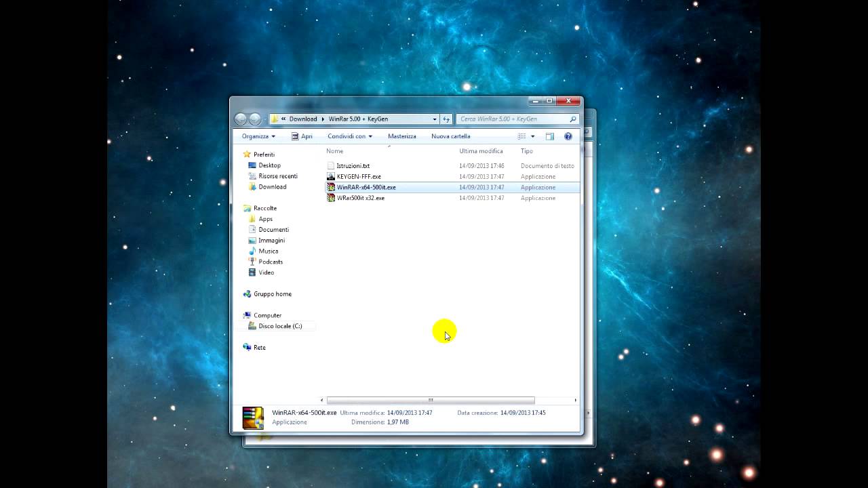
Task: Click the Rete network icon
Action: point(248,347)
